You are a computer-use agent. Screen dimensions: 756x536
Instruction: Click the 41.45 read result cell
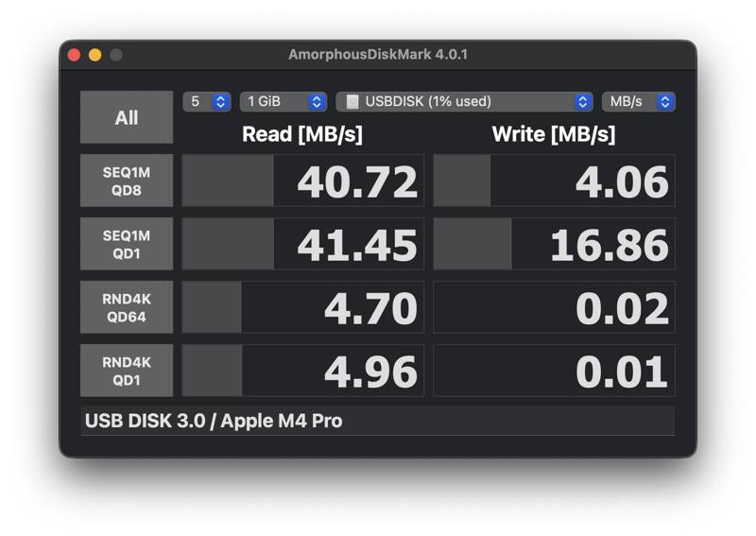click(302, 244)
